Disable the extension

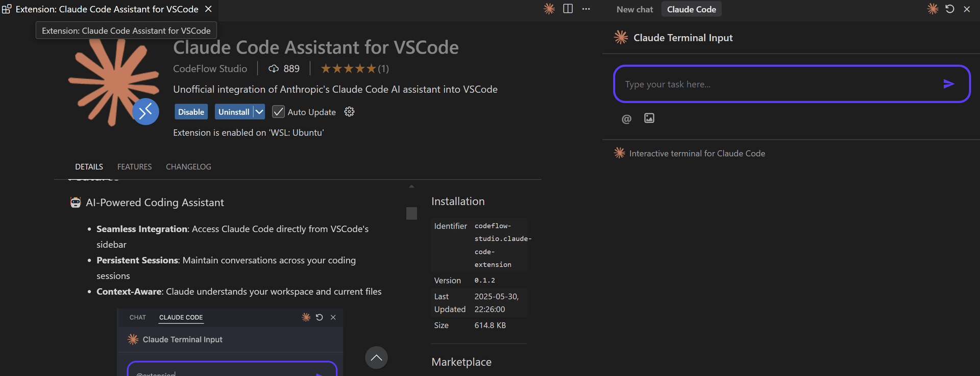[191, 112]
